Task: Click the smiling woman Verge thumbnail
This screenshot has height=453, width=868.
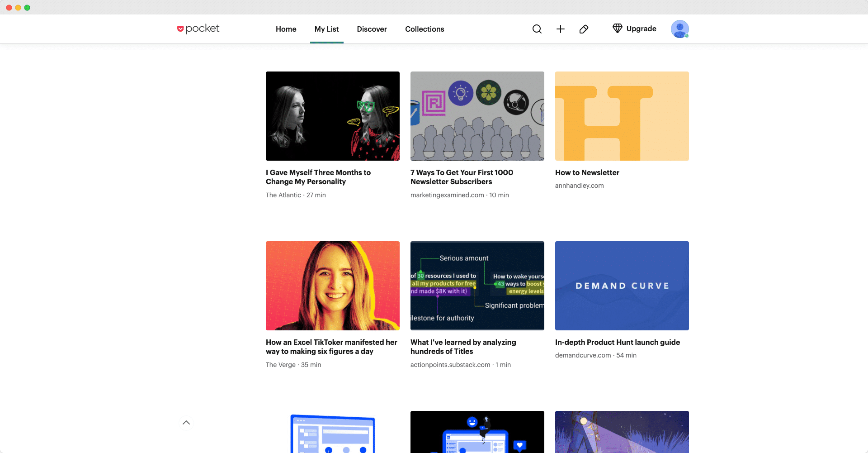Action: coord(333,286)
